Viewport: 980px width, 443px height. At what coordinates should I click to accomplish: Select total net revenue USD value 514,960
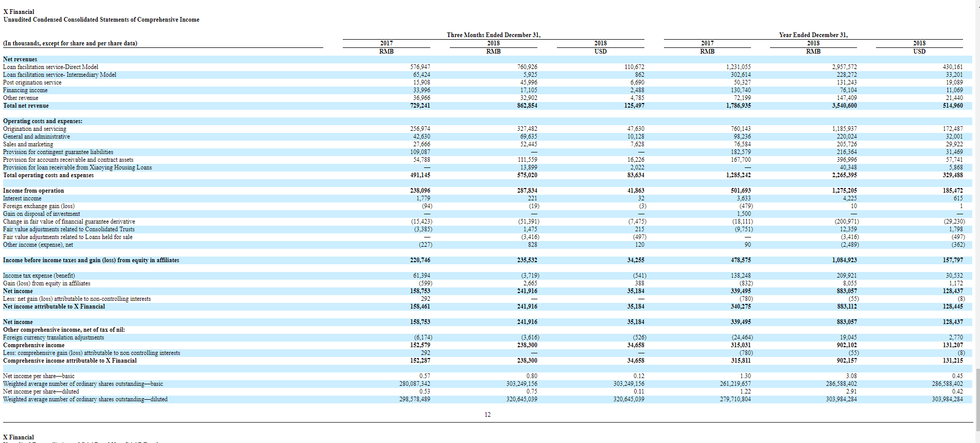(953, 106)
